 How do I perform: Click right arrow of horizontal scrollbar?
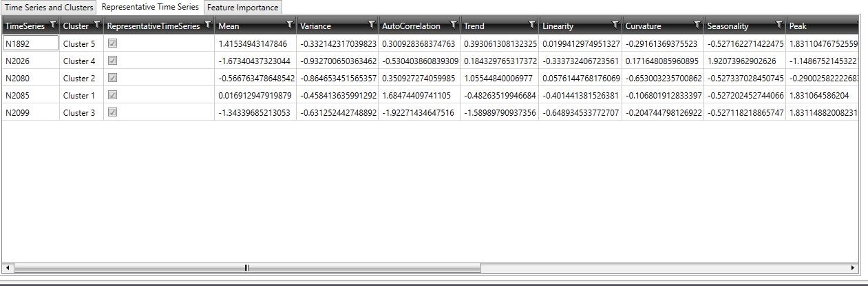[854, 267]
